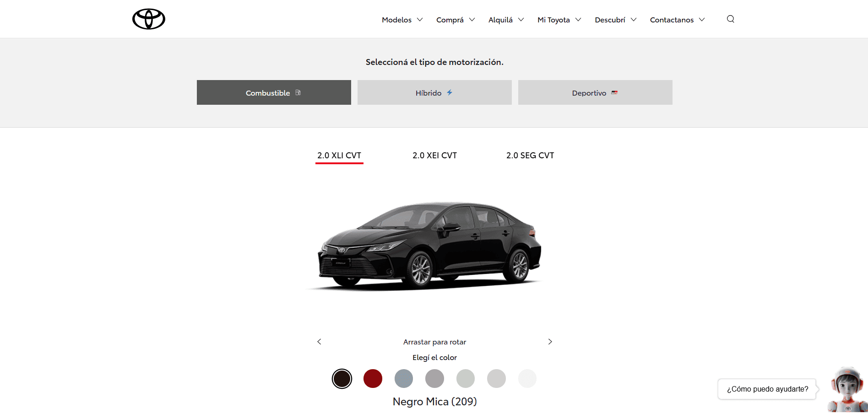Choose the red color swatch

click(373, 379)
